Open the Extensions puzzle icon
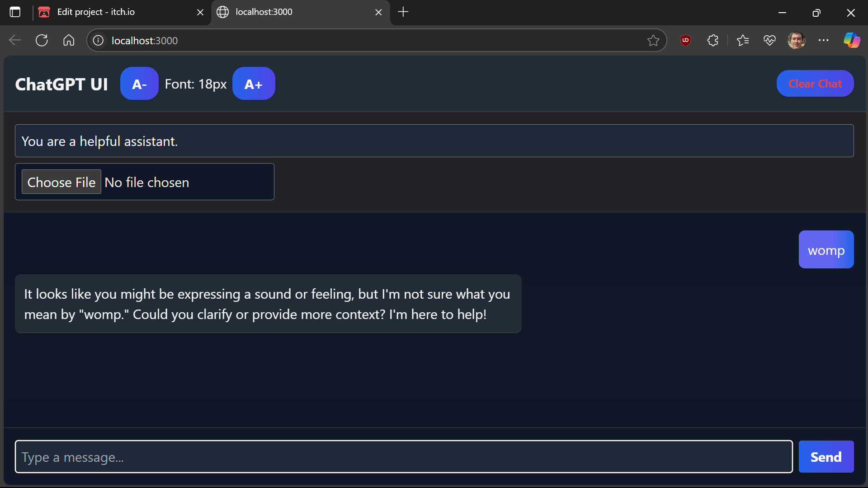Screen dimensions: 868x488 pos(712,40)
